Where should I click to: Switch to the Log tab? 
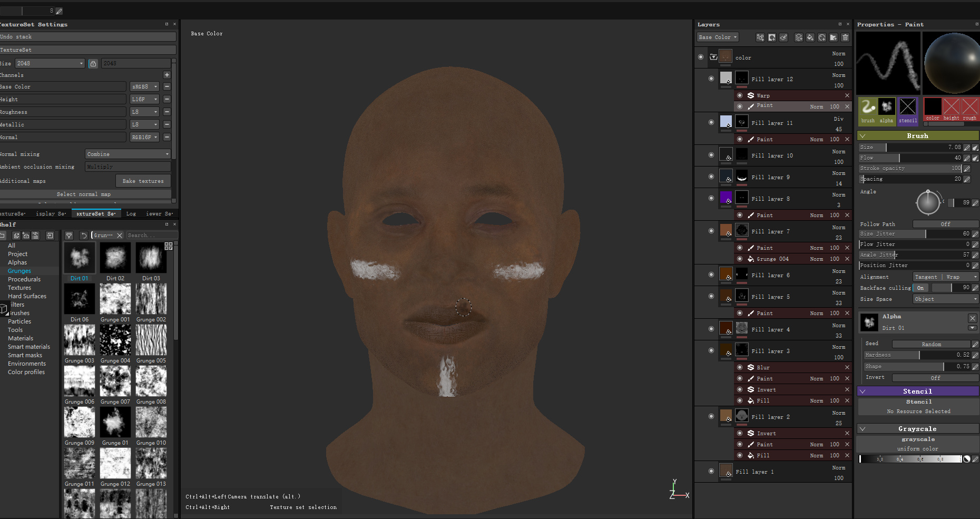click(x=131, y=213)
